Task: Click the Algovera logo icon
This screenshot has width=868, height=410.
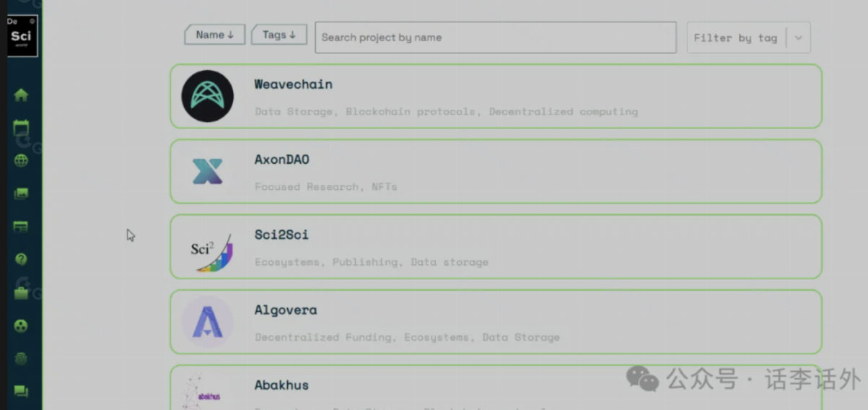Action: [x=207, y=322]
